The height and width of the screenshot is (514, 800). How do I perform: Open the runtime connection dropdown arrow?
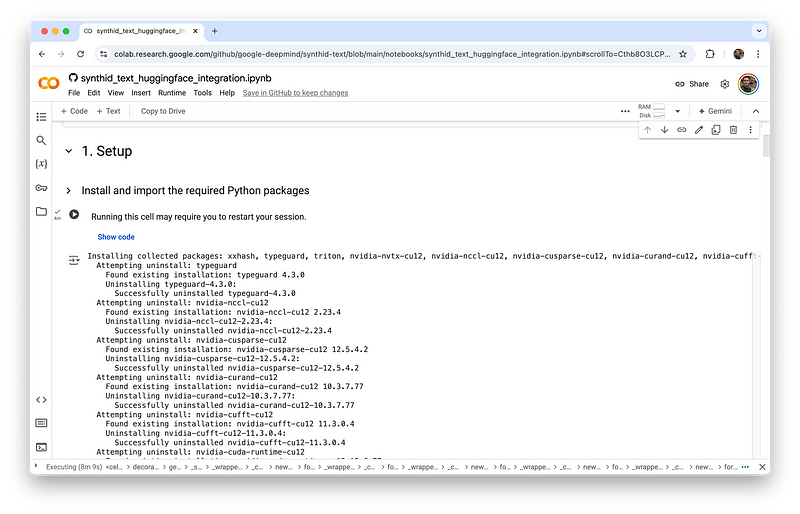click(678, 111)
